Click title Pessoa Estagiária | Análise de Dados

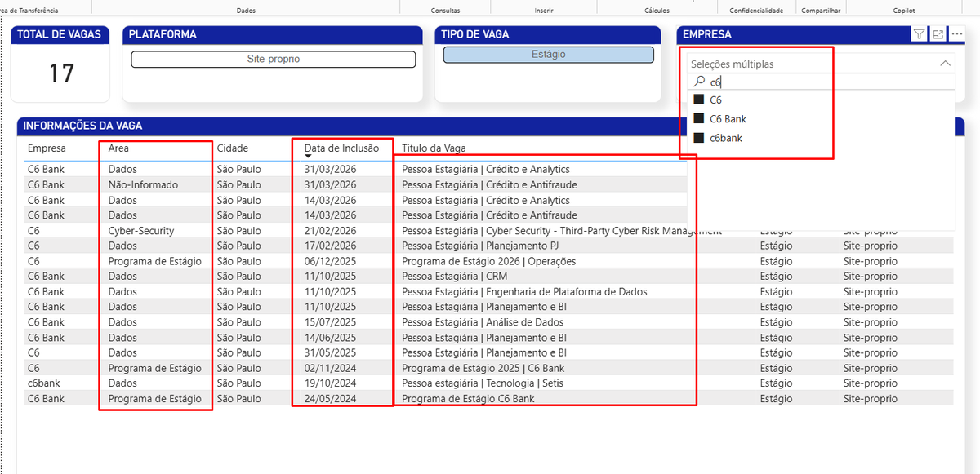[x=481, y=322]
